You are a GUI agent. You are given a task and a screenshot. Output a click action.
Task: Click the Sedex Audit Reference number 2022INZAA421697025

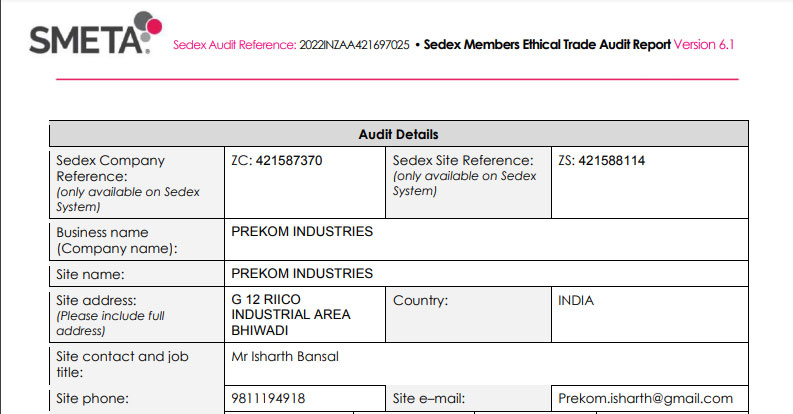[x=354, y=45]
